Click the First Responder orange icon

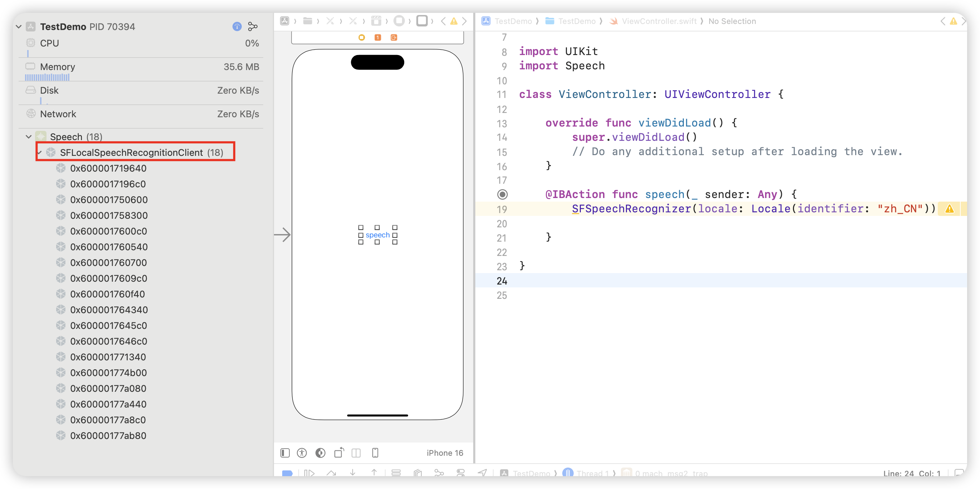(x=377, y=37)
